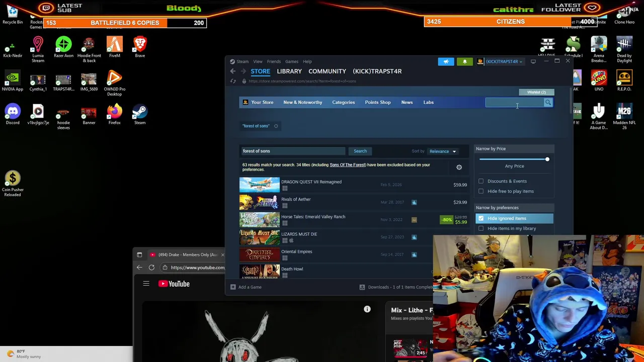Screen dimensions: 644x362
Task: Close the Drake Members Only browser tab
Action: [x=222, y=255]
